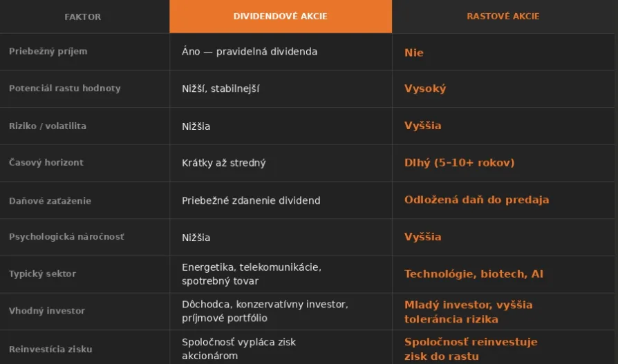Select the Psychologická náročnosť row label
The image size is (618, 364).
(66, 237)
